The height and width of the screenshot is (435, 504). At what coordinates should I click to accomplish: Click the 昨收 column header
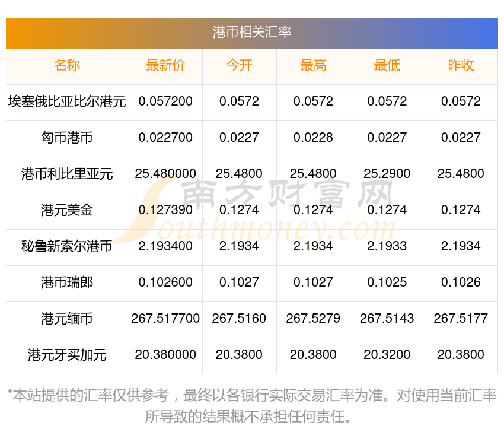[461, 65]
